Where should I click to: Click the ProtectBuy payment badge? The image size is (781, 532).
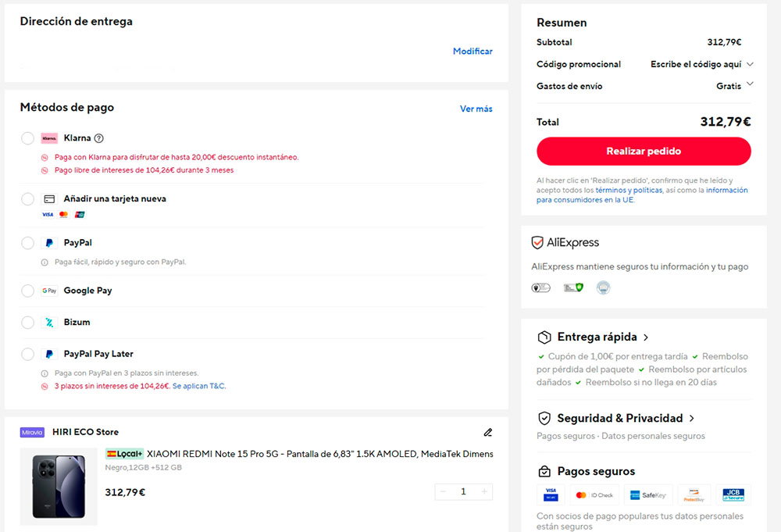coord(694,495)
